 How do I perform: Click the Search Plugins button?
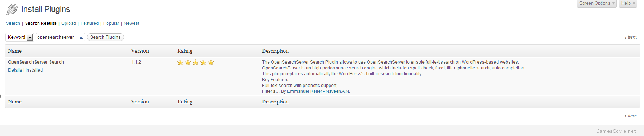tap(106, 37)
